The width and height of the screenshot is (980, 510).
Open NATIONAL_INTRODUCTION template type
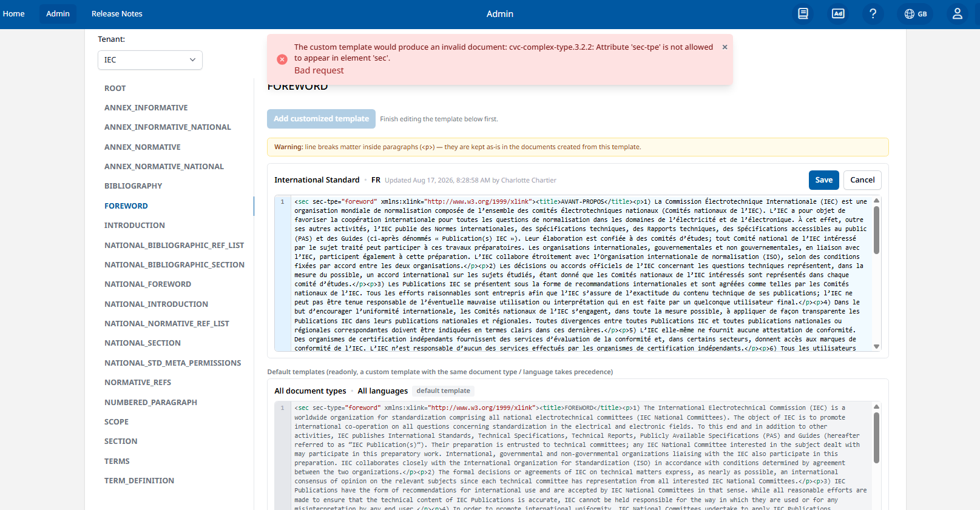coord(156,304)
